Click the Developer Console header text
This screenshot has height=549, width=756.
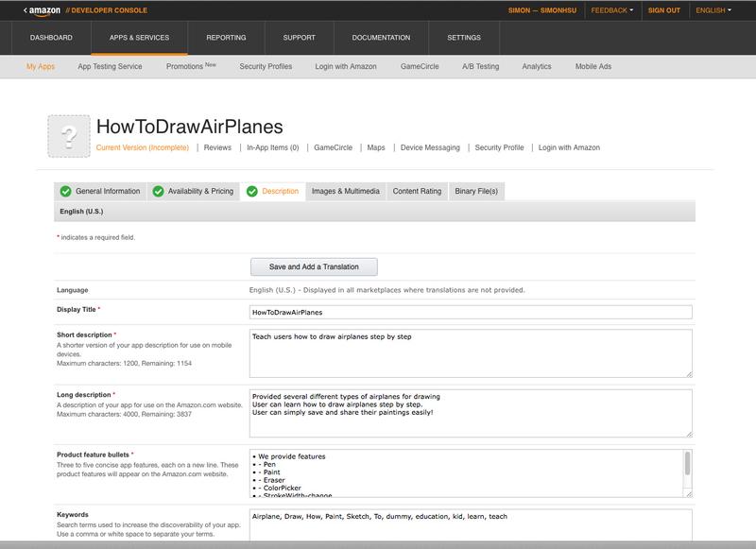click(107, 10)
